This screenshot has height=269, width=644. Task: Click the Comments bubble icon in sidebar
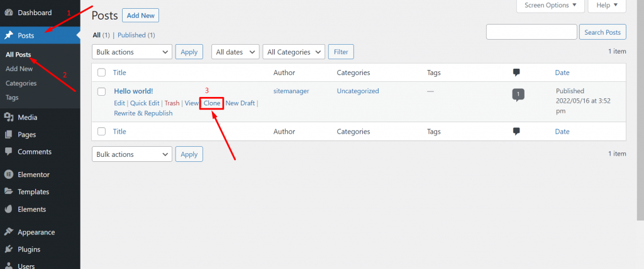coord(9,152)
